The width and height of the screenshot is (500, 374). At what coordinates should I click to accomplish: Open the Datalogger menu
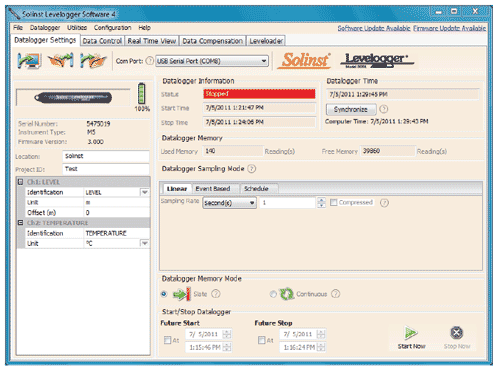45,28
